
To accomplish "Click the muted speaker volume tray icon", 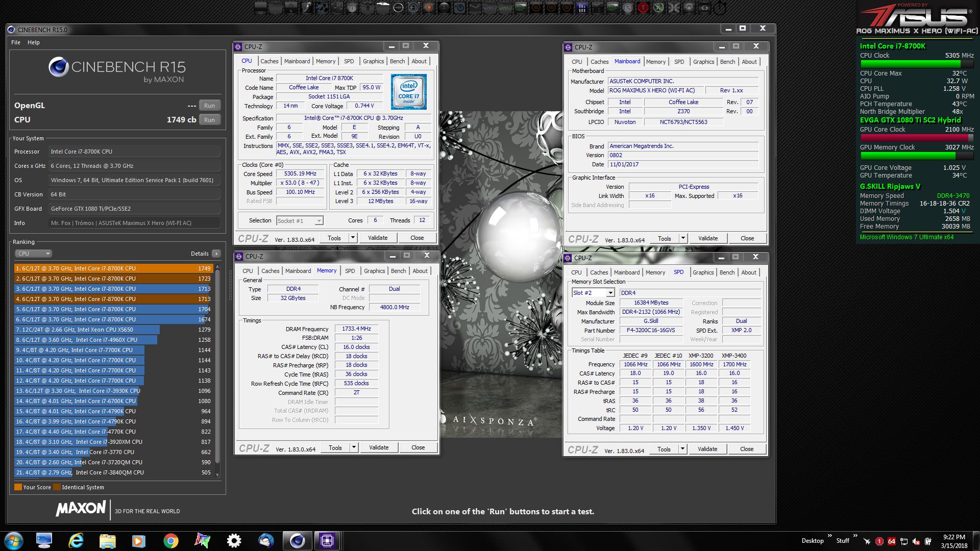I will 916,541.
